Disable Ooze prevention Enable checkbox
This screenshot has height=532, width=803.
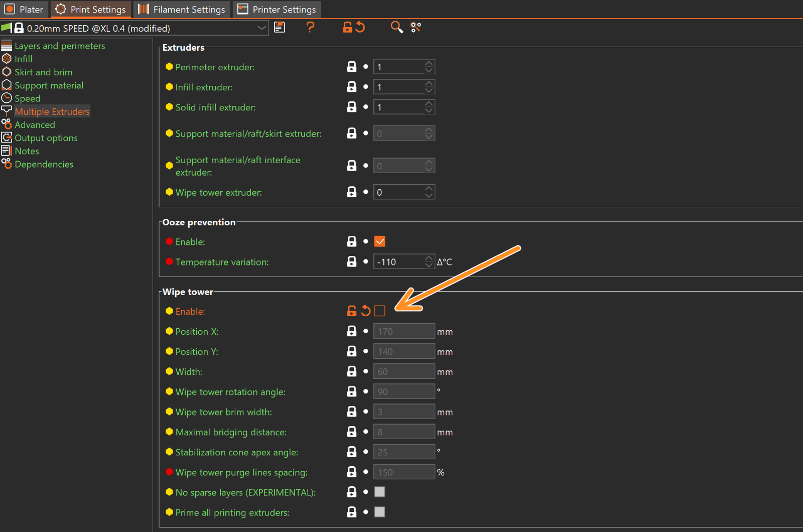pos(380,241)
